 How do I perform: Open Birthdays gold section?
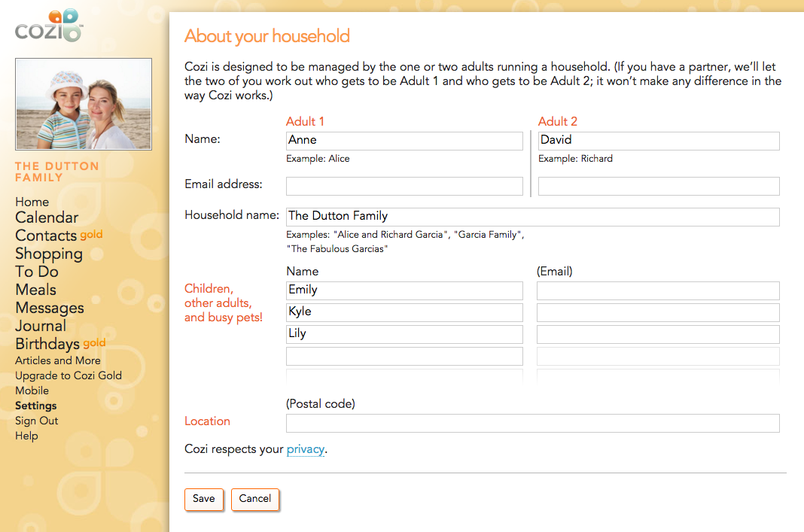60,344
